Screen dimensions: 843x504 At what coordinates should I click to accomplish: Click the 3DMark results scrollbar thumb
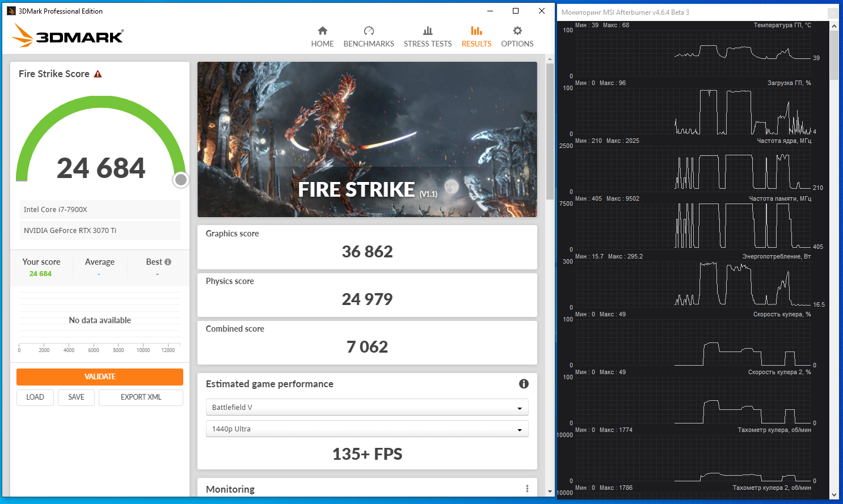[x=550, y=130]
